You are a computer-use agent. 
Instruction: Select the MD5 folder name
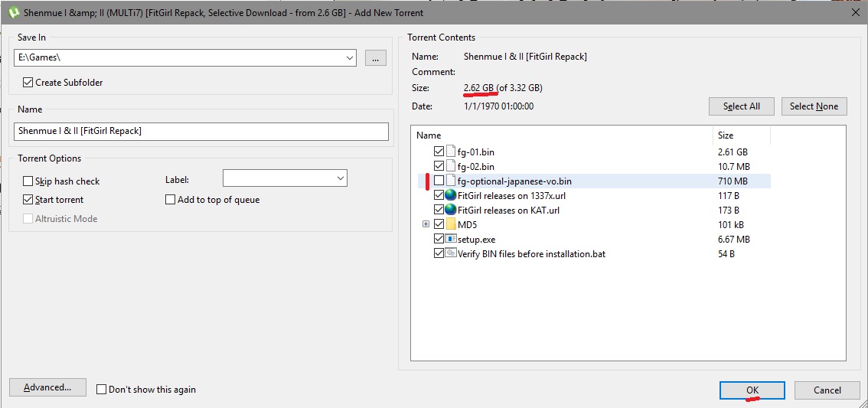[468, 224]
